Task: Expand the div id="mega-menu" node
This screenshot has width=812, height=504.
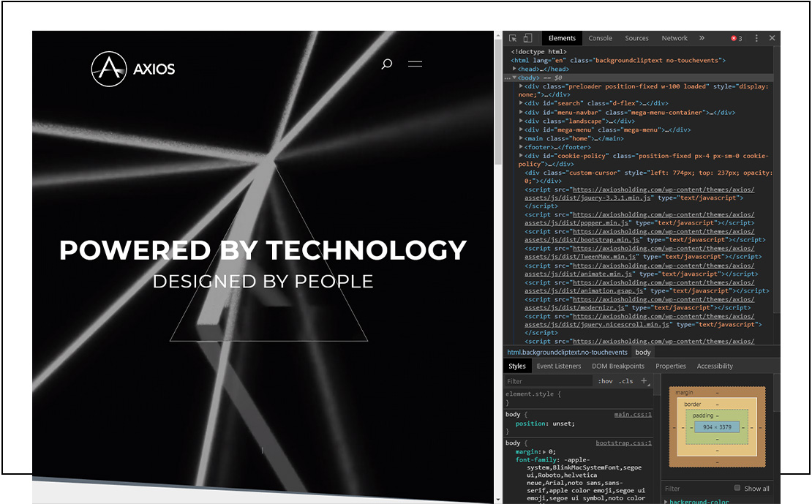Action: click(521, 129)
